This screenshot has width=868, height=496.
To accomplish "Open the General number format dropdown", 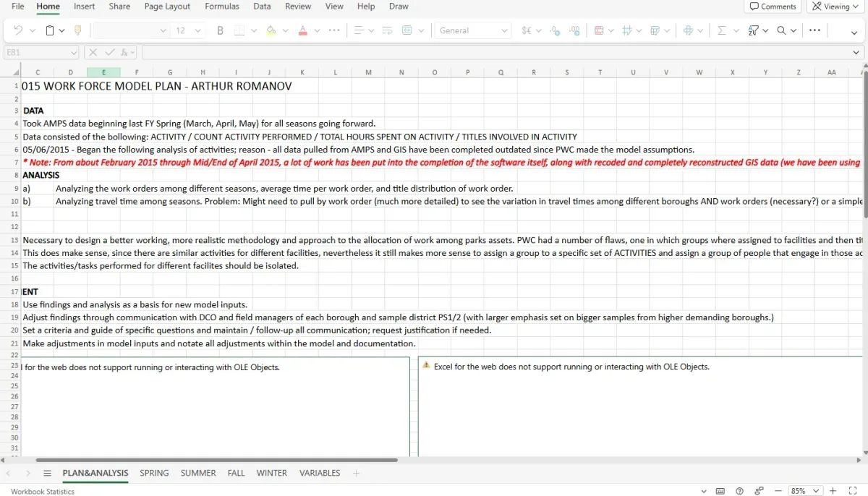I will (x=472, y=30).
